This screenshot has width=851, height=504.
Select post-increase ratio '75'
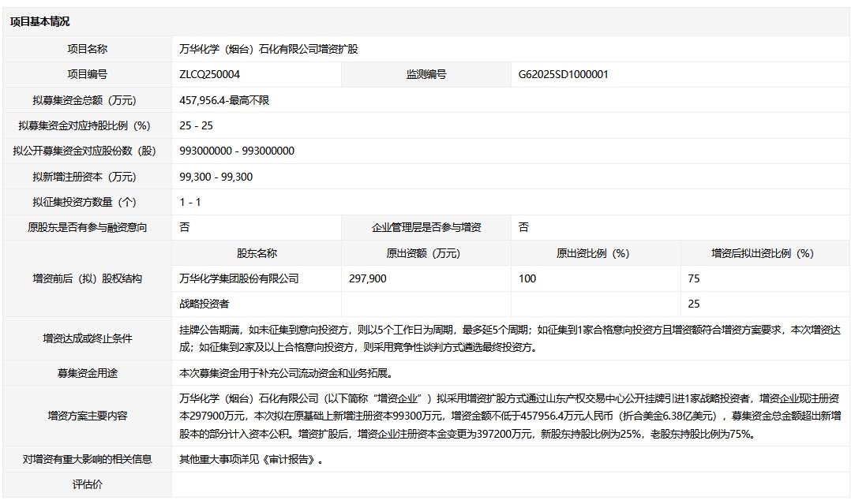point(694,278)
